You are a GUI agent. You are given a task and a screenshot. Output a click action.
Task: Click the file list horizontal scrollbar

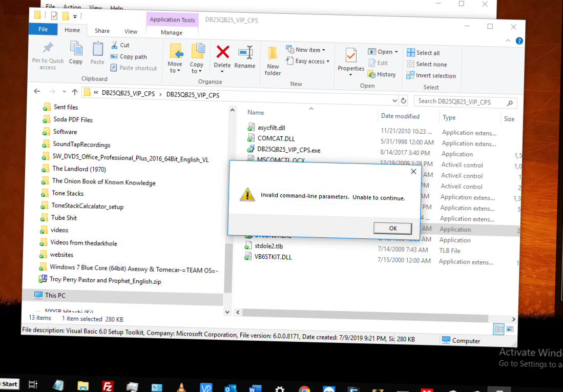tap(365, 315)
